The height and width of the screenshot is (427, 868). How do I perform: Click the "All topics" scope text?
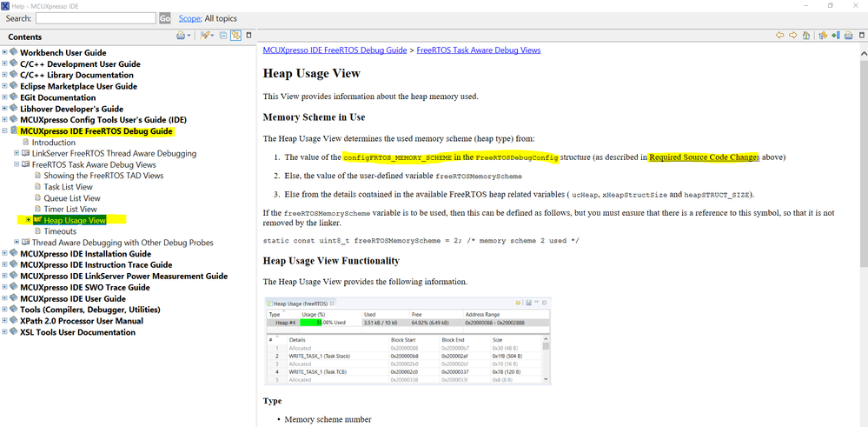coord(221,18)
